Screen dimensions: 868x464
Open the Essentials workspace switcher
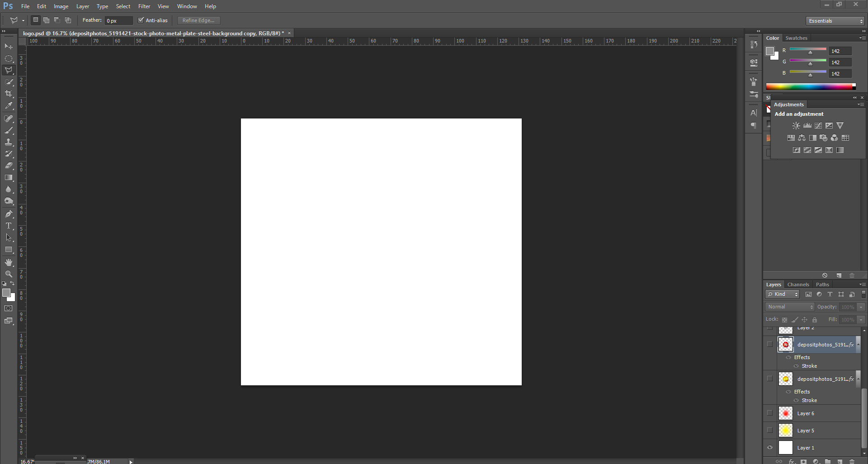tap(834, 21)
